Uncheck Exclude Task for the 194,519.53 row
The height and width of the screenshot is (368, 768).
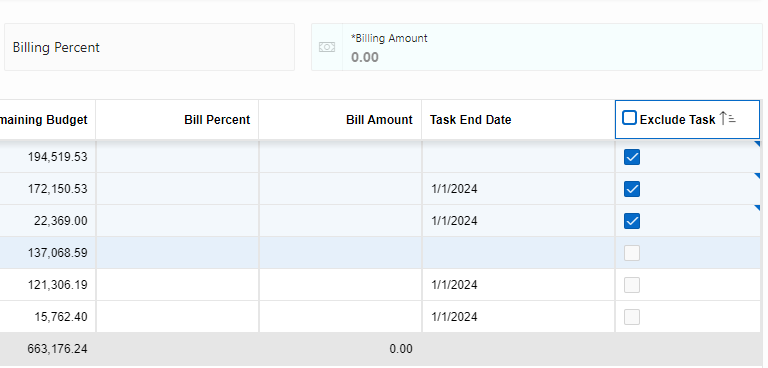click(632, 157)
